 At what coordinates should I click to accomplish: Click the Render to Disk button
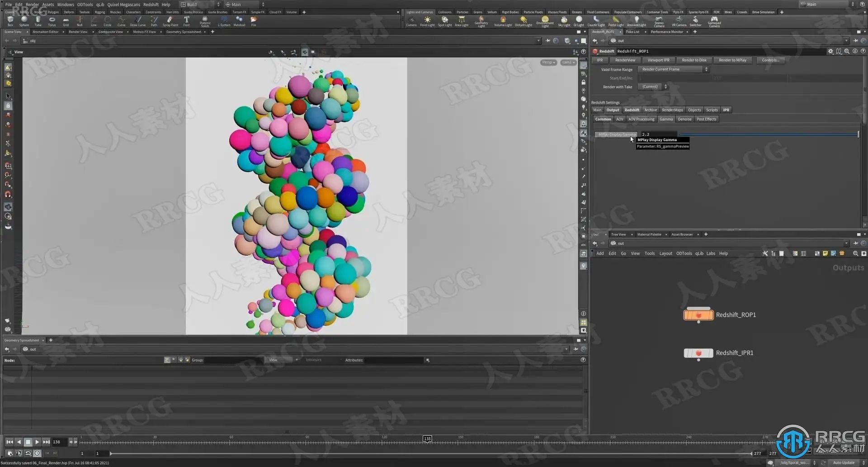coord(694,60)
